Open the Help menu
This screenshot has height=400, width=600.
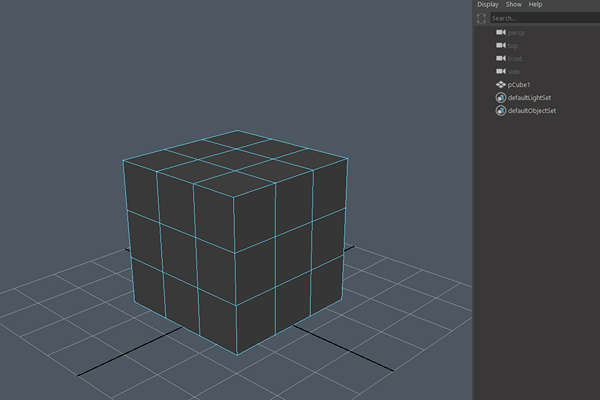(x=536, y=5)
